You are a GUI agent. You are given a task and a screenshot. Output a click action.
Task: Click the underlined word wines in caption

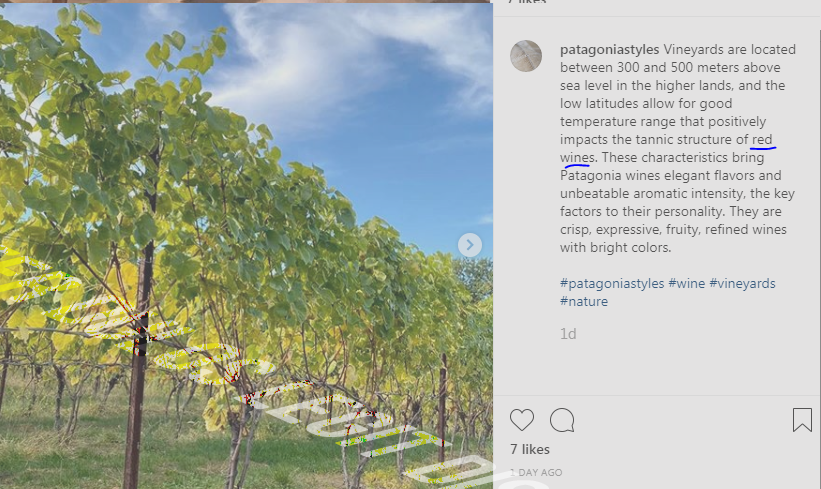point(576,158)
